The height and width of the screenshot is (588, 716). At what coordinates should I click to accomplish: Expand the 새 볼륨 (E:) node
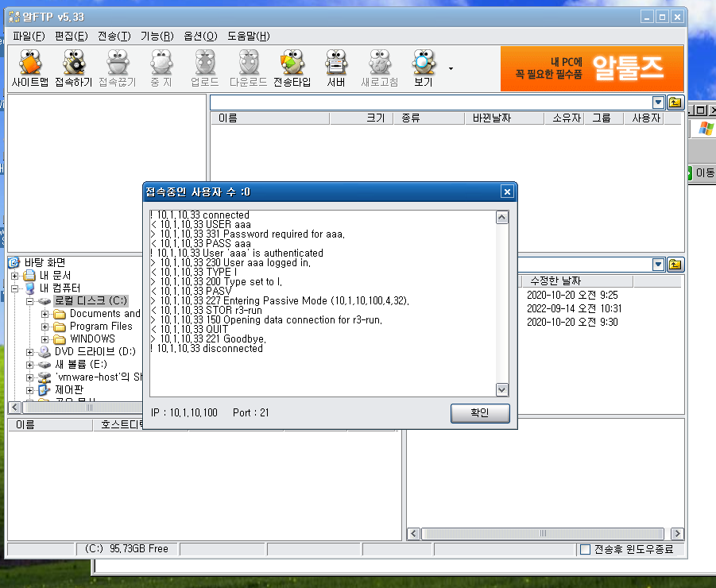tap(29, 365)
